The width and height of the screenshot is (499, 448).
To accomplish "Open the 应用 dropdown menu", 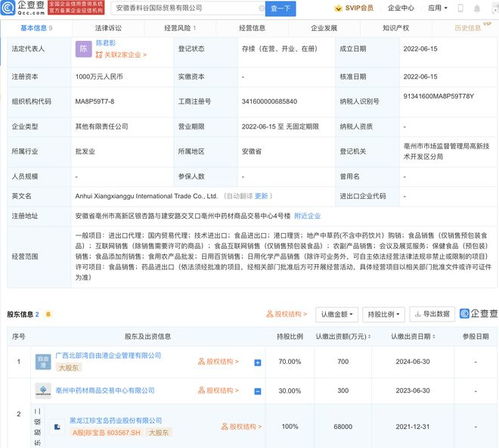I will pyautogui.click(x=438, y=8).
